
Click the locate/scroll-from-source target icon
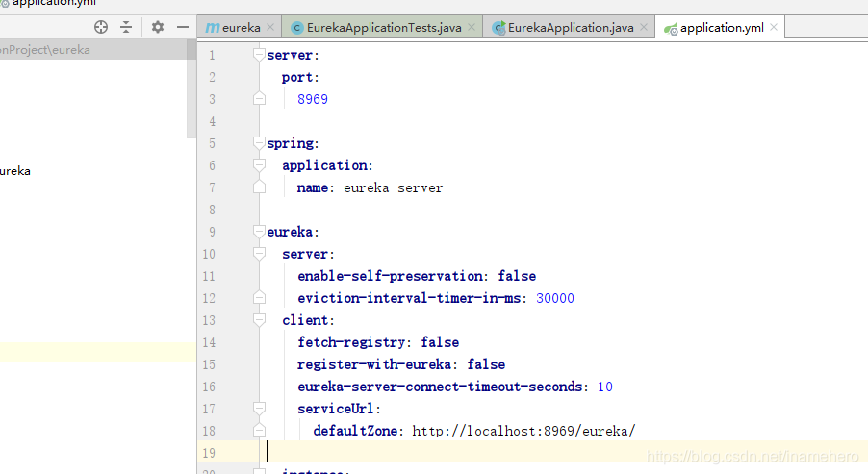[101, 27]
